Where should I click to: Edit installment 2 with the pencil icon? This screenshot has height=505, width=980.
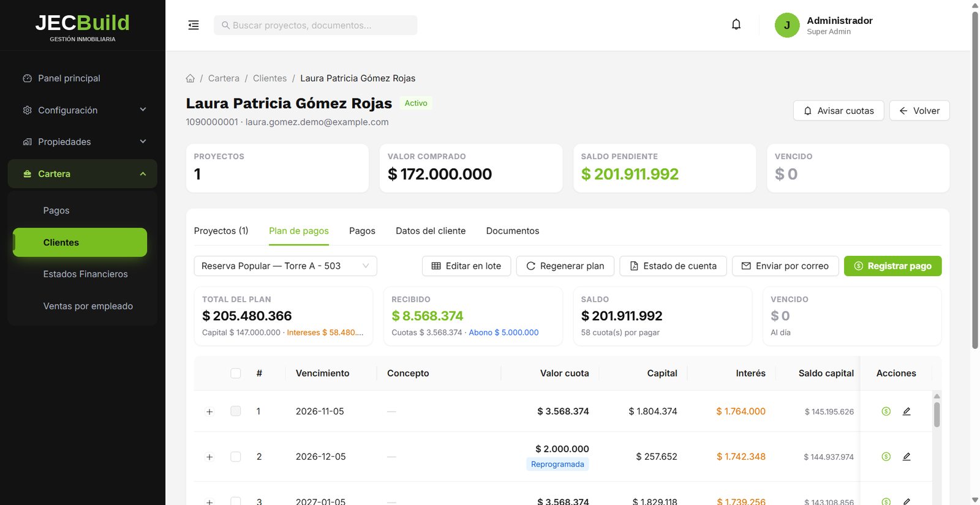[907, 457]
